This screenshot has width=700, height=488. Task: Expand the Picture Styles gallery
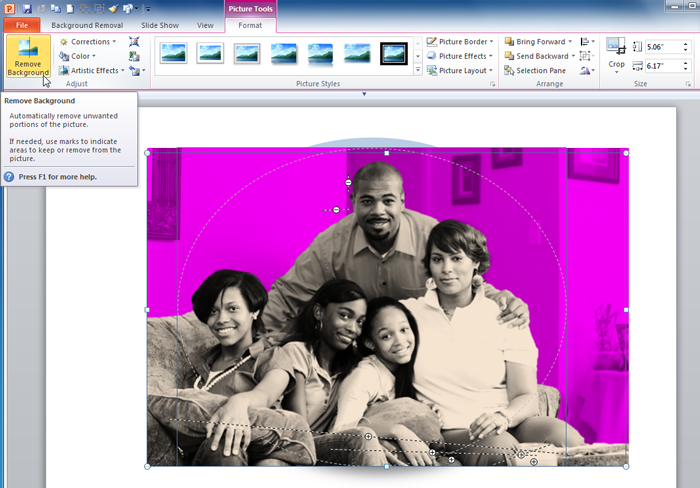click(417, 71)
